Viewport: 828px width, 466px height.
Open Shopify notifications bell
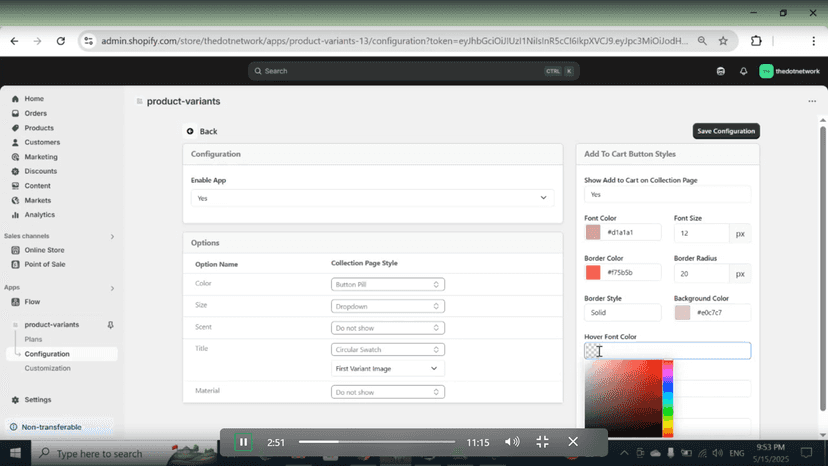(744, 71)
